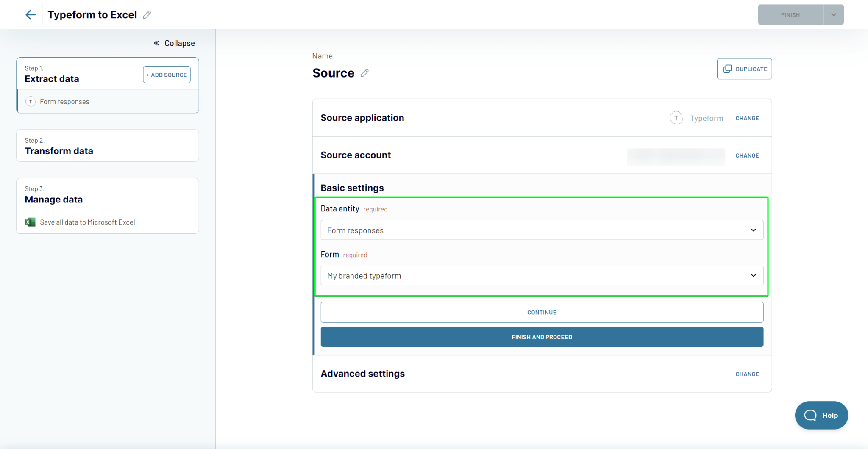Edit the "Typeform to Excel" workflow name
The width and height of the screenshot is (868, 449).
[147, 14]
